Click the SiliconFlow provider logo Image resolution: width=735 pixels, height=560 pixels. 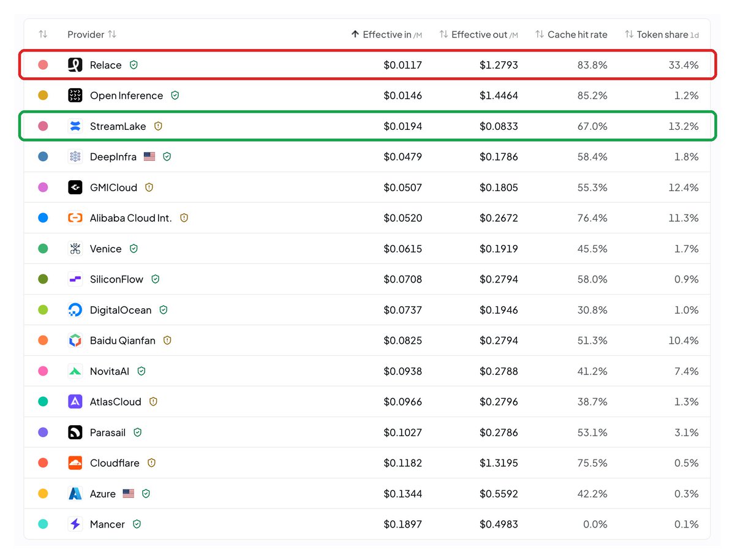click(x=75, y=279)
